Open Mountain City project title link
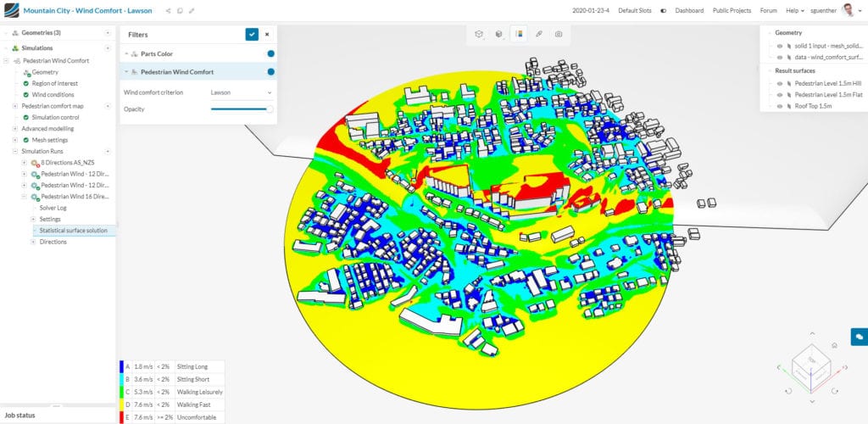Image resolution: width=868 pixels, height=424 pixels. click(x=88, y=10)
